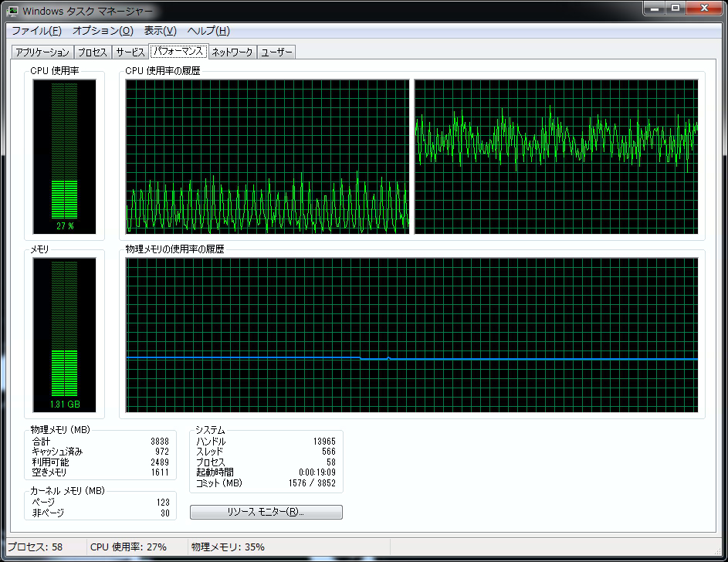
Task: Click the 非ページ value 30
Action: (x=165, y=513)
